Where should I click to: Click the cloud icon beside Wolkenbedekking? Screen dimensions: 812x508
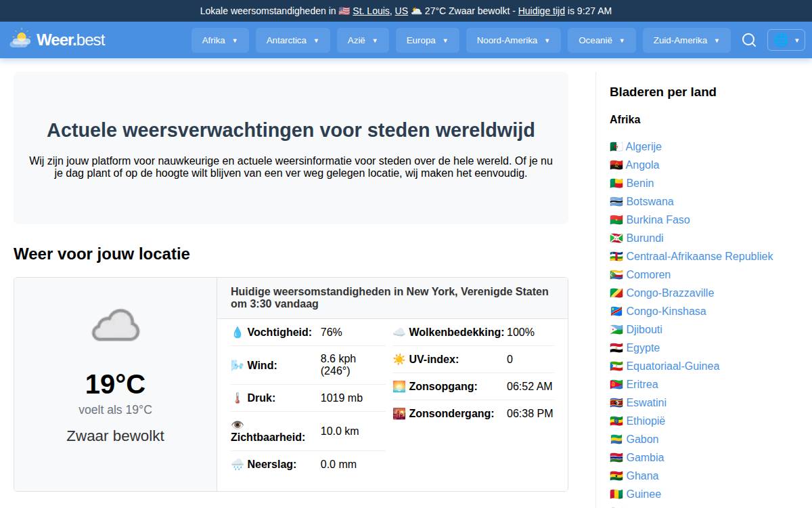pos(399,333)
